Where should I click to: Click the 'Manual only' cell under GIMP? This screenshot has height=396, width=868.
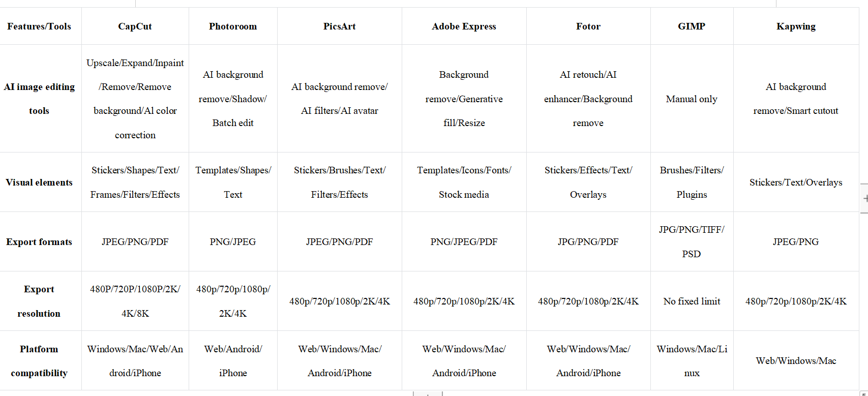point(692,99)
